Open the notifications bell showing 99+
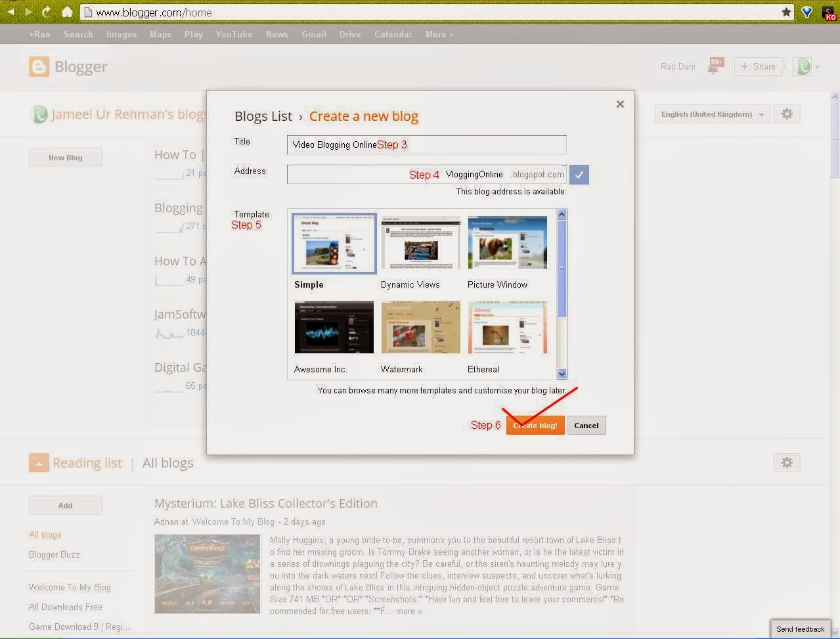The width and height of the screenshot is (840, 639). (715, 66)
